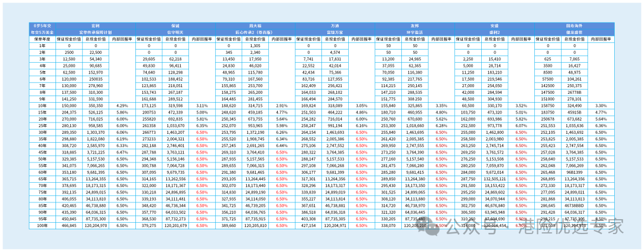
Task: Select the cell showing 250035
Action: (x=95, y=78)
